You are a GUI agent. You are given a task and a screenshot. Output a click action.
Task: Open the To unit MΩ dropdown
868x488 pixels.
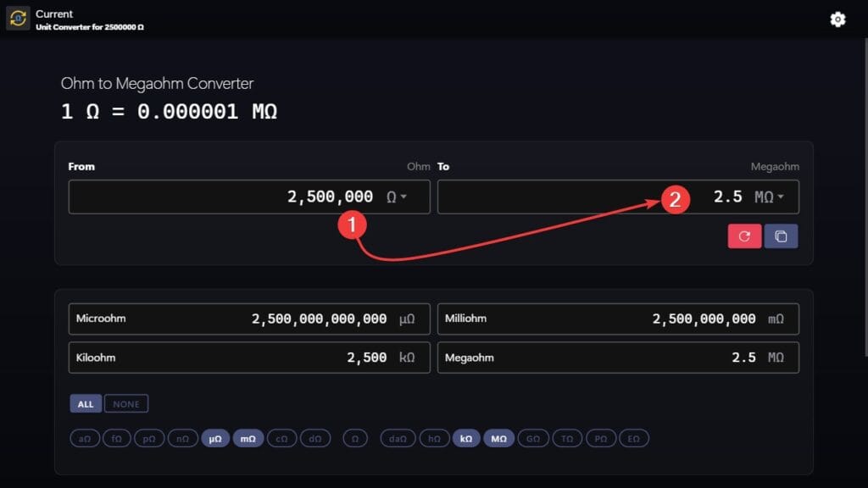coord(769,197)
